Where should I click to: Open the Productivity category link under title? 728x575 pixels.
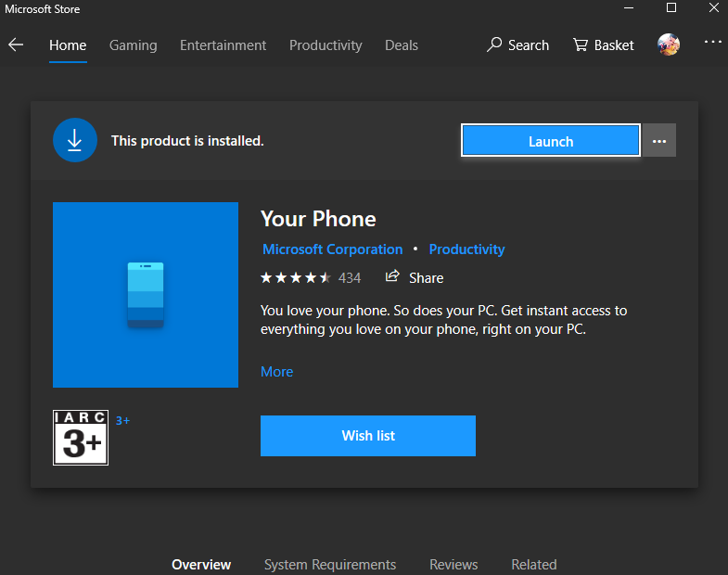click(x=466, y=249)
